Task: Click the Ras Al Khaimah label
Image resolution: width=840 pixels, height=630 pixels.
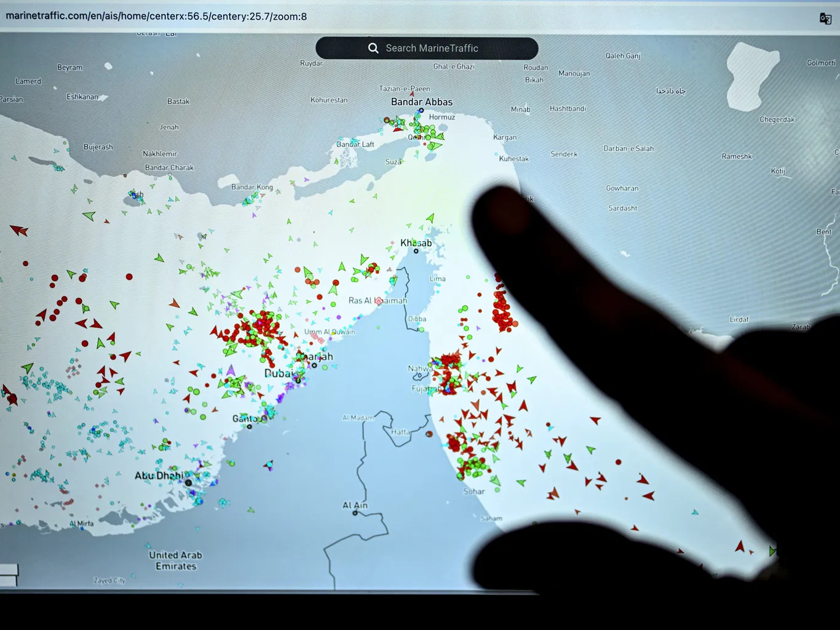Action: tap(378, 300)
